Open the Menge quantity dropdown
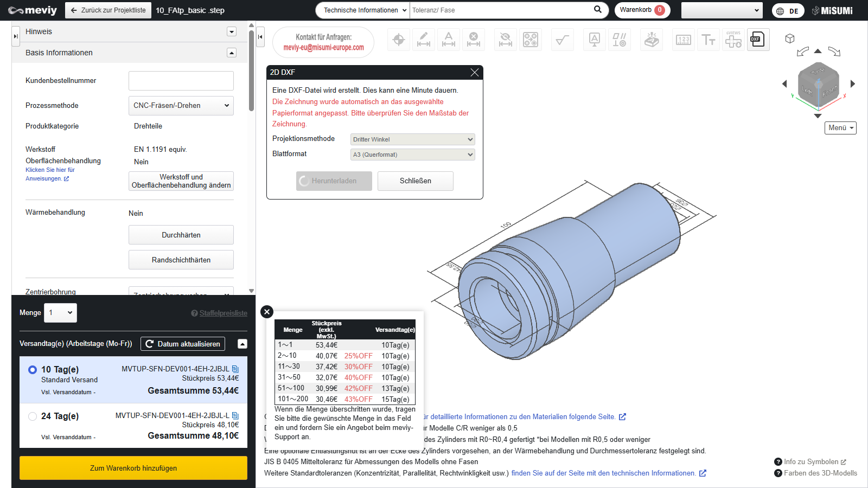Screen dimensions: 868x488 [60, 313]
